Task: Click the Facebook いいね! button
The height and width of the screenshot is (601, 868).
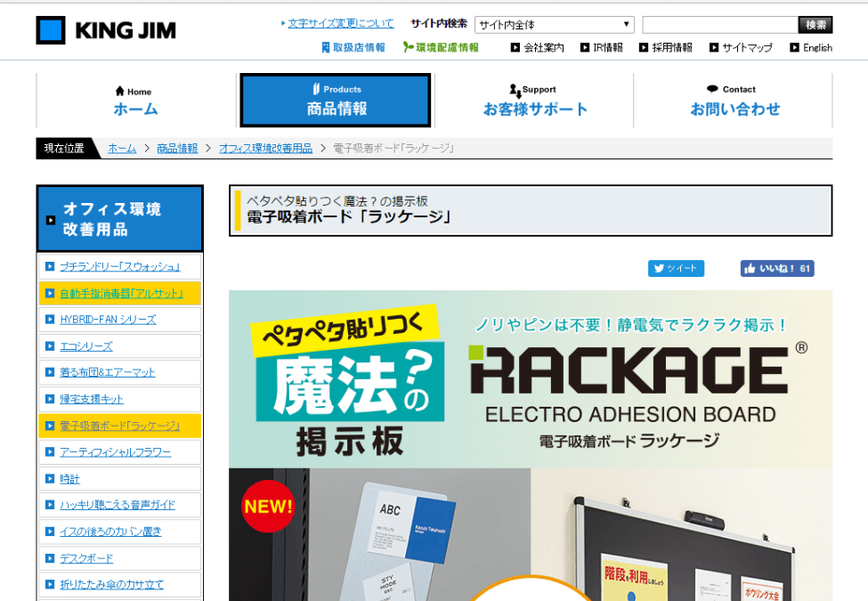Action: pyautogui.click(x=777, y=268)
